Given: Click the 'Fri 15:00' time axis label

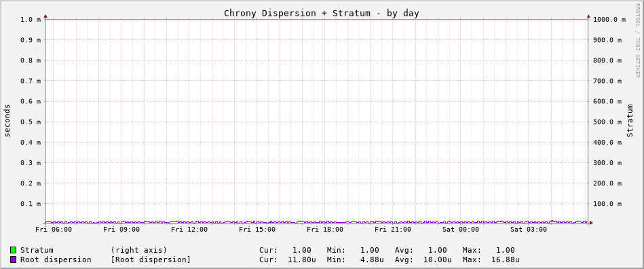Looking at the screenshot, I should (x=257, y=229).
